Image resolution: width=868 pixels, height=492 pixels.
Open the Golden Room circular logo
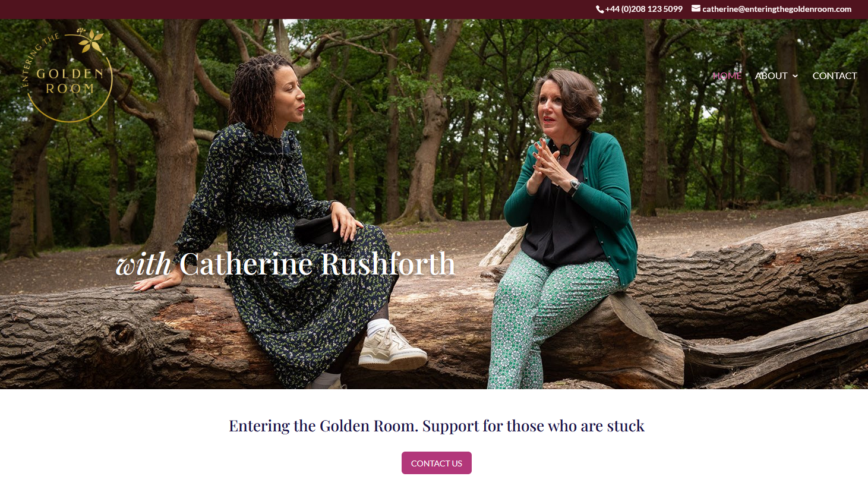(x=67, y=75)
